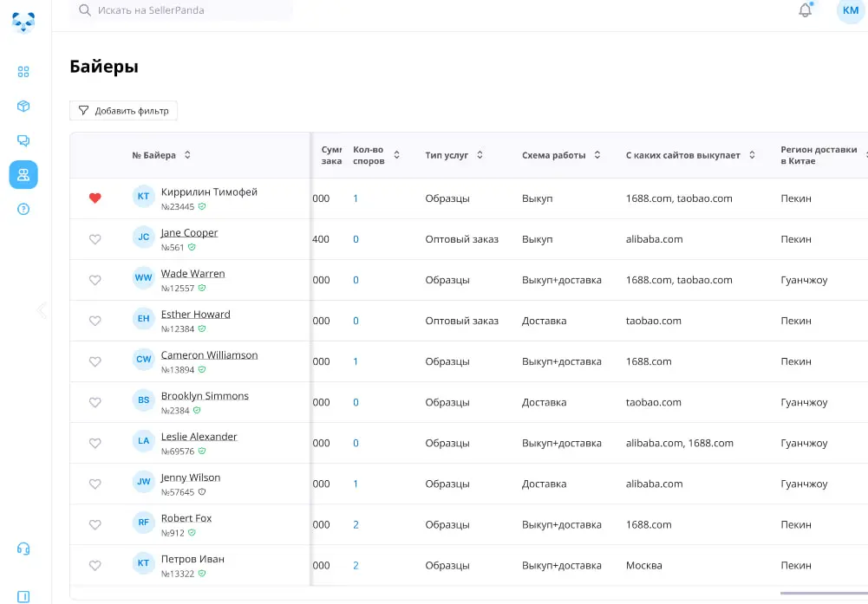Open Wade Warren buyer link
This screenshot has width=868, height=604.
pyautogui.click(x=193, y=273)
